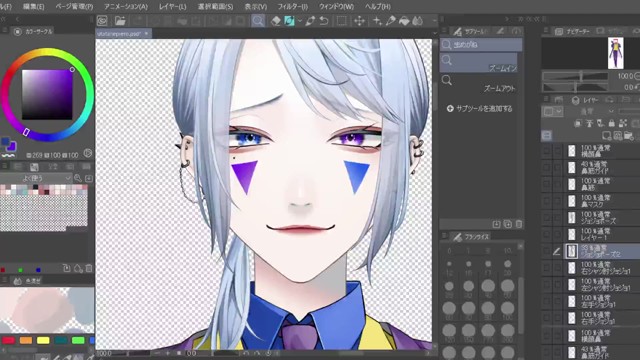Click the droplet icon in color set footer
This screenshot has height=360, width=640.
[78, 268]
